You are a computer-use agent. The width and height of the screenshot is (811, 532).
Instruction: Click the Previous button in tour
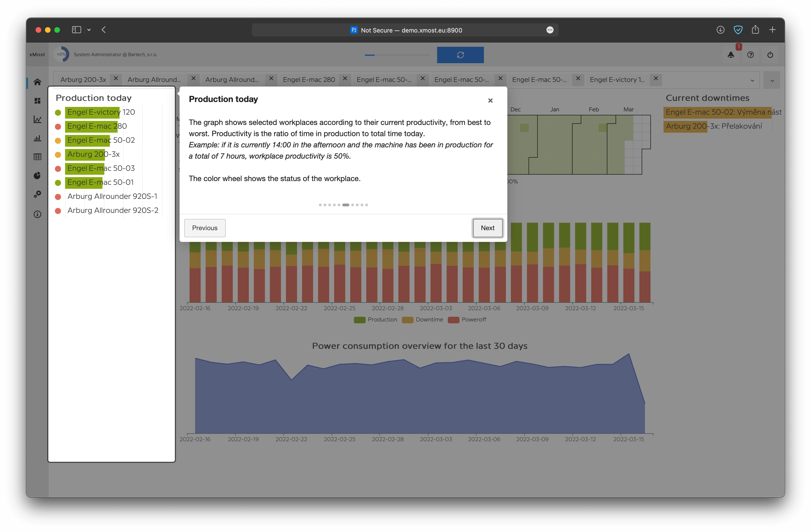click(205, 228)
